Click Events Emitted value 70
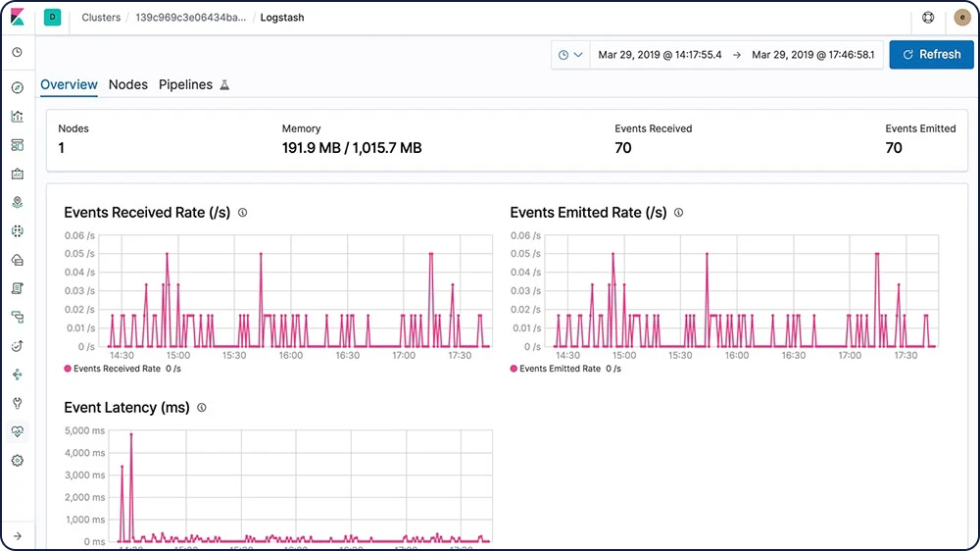Image resolution: width=980 pixels, height=551 pixels. tap(894, 148)
